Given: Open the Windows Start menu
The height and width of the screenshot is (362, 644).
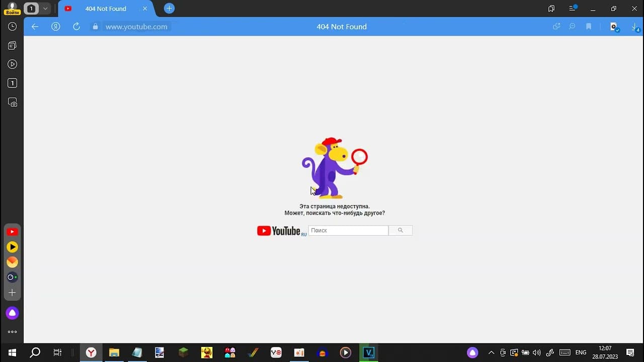Looking at the screenshot, I should point(12,352).
